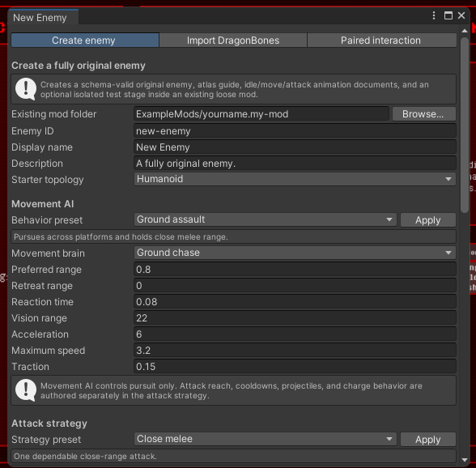The width and height of the screenshot is (476, 468).
Task: Click the Preferred range label
Action: [x=46, y=270]
